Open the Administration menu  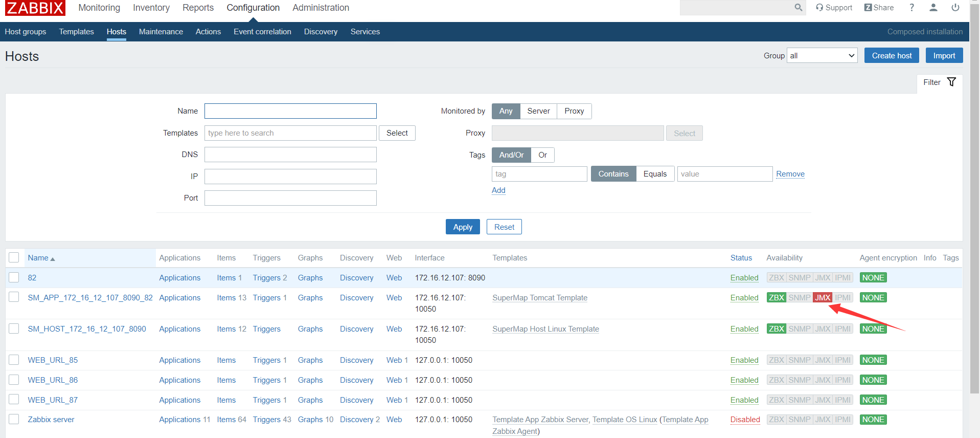(321, 8)
